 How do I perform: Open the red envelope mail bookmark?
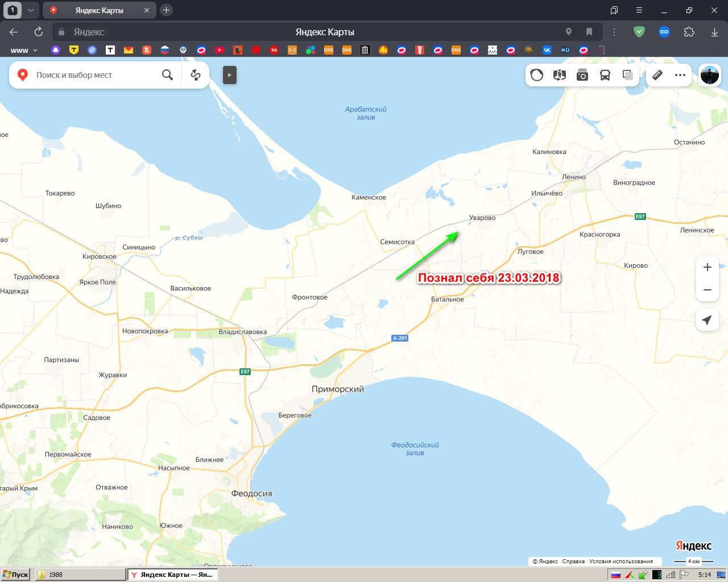click(129, 50)
